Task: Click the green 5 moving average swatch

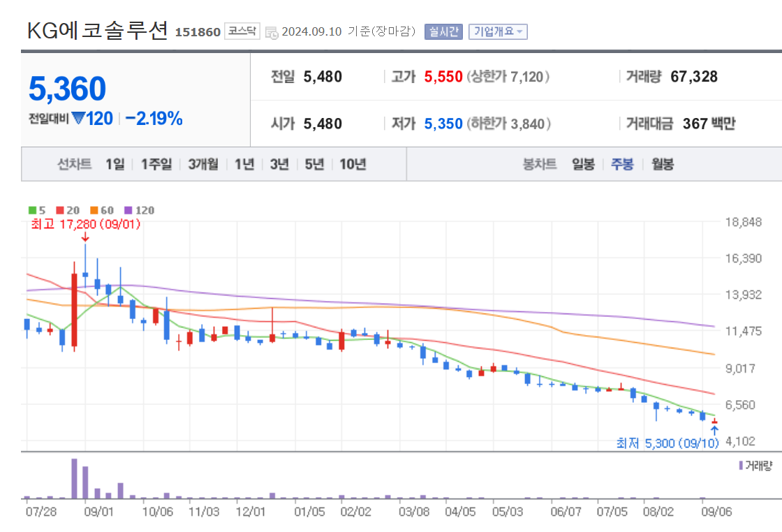Action: pos(32,210)
